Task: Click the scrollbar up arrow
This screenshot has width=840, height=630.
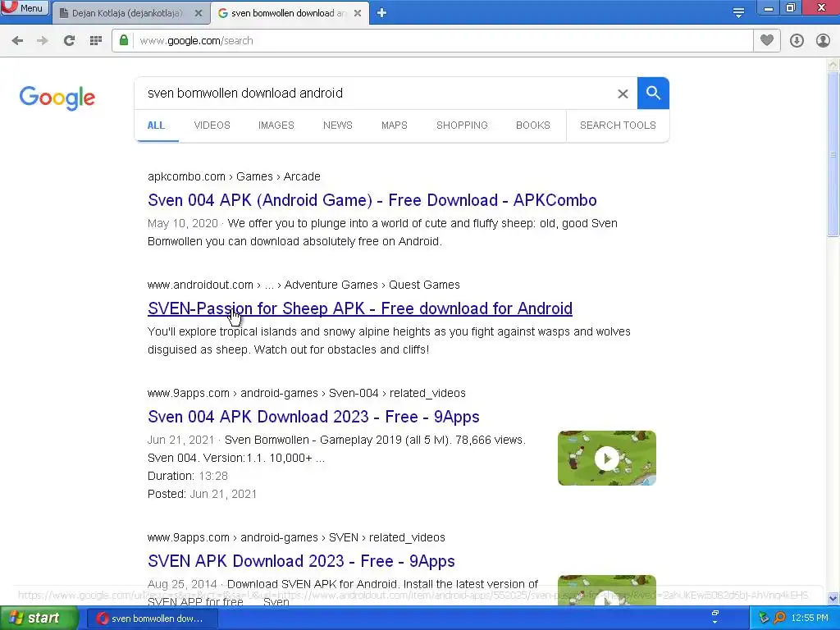Action: 833,65
